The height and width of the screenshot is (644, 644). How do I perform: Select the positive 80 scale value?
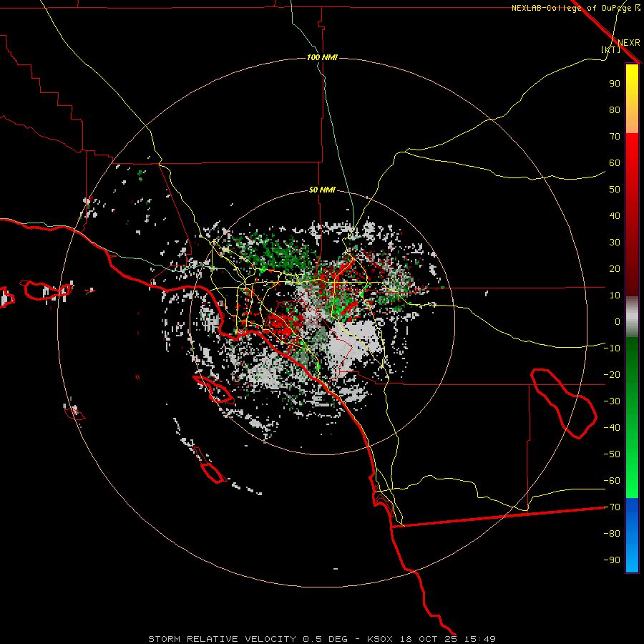tap(615, 110)
